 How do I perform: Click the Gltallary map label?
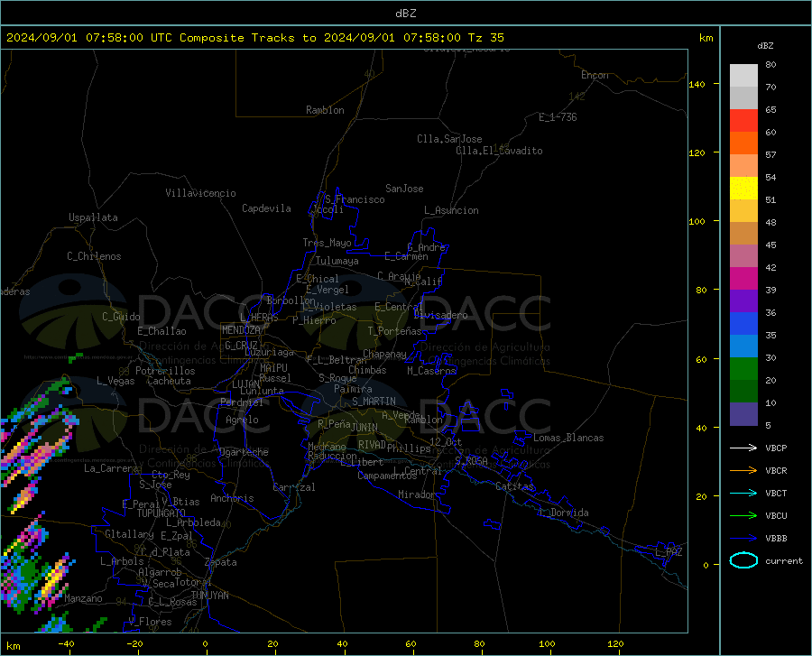coord(129,534)
